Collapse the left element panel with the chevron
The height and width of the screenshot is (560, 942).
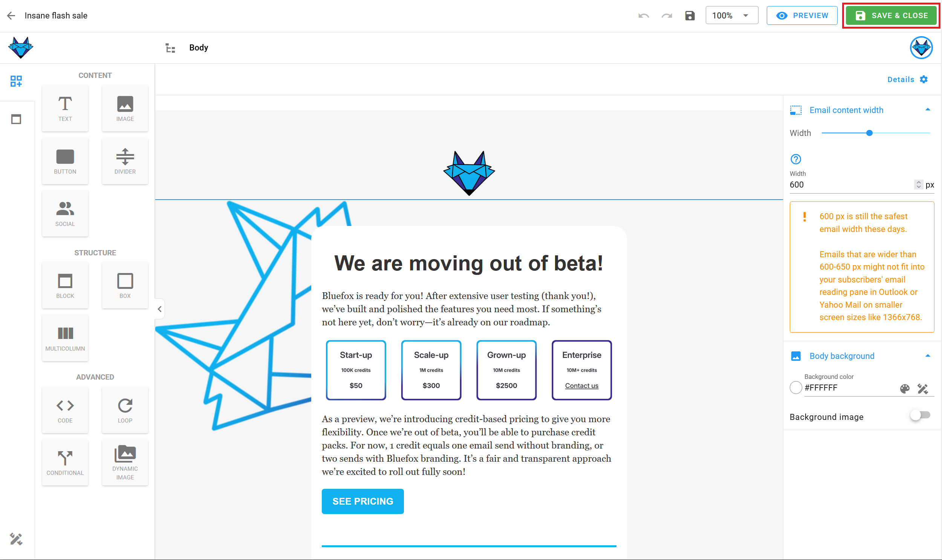[x=160, y=309]
